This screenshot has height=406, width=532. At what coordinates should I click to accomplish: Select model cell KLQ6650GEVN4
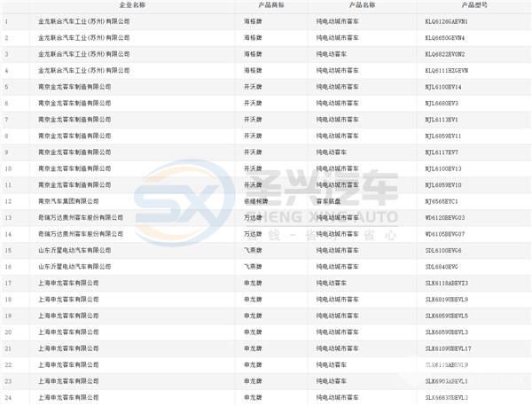point(450,38)
